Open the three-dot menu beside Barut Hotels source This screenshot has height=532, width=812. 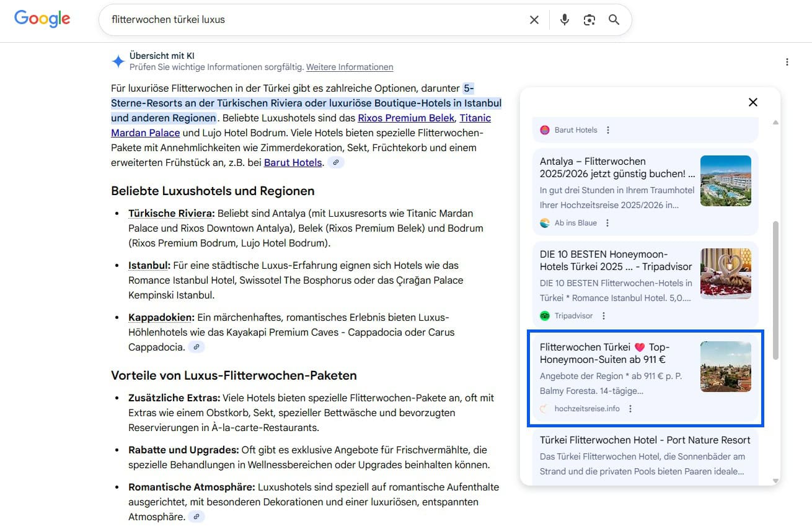click(607, 130)
